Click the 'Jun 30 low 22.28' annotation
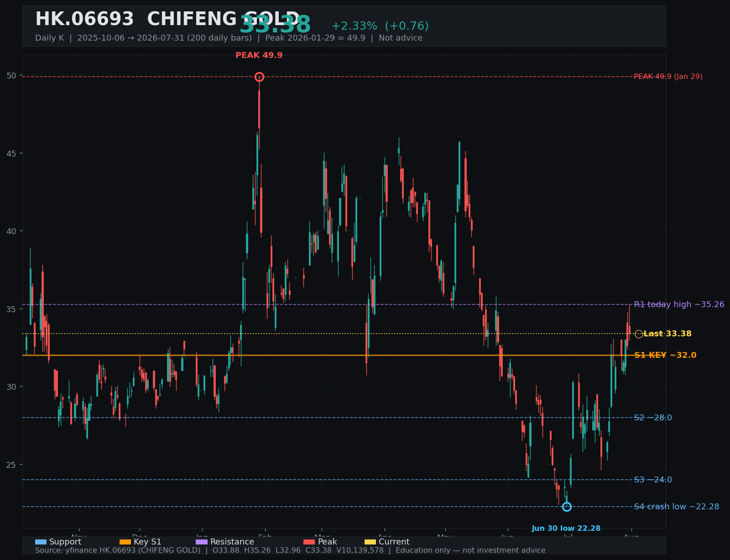 coord(566,529)
